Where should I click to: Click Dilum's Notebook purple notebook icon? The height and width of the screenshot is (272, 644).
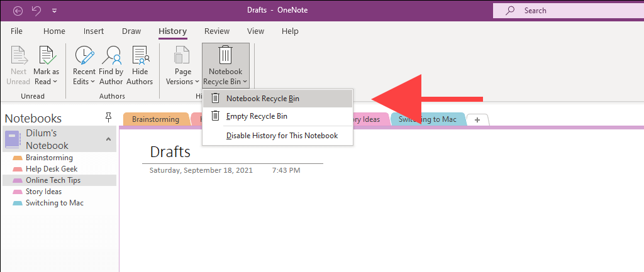pos(13,139)
